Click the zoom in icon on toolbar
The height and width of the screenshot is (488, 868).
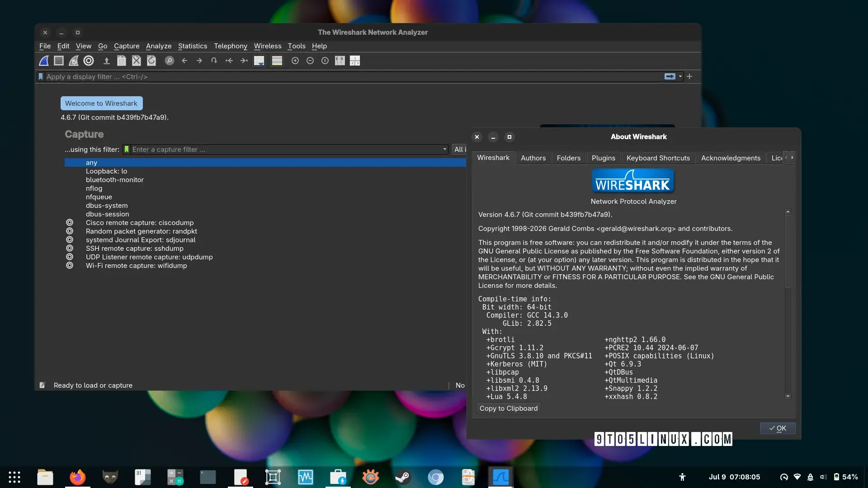295,61
